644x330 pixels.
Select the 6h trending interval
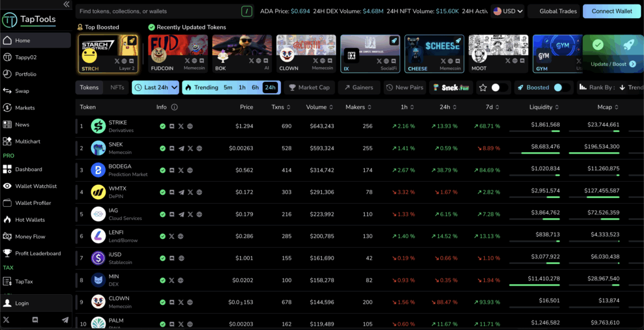point(255,87)
